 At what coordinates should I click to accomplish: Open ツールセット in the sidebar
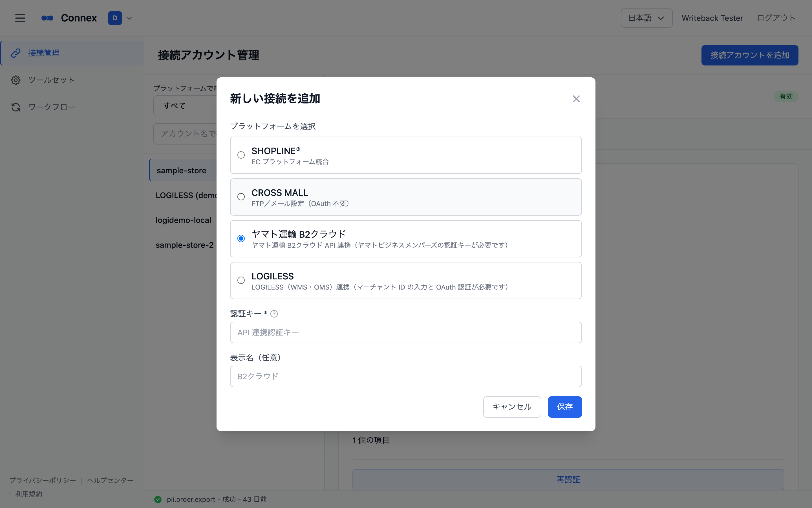coord(72,80)
